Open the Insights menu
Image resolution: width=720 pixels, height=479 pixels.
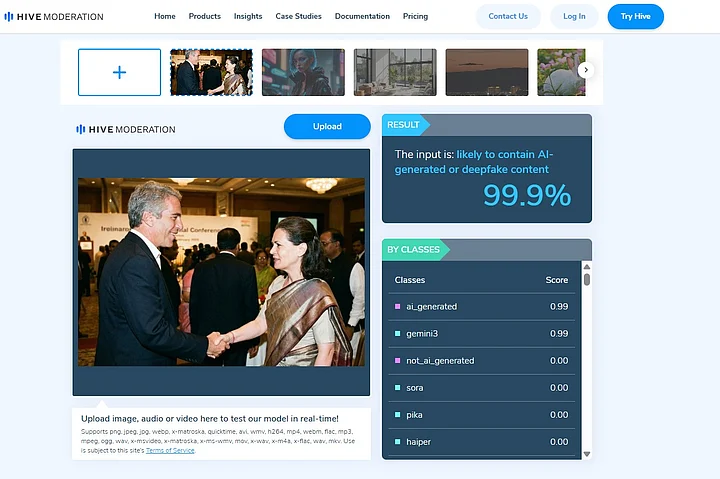pyautogui.click(x=248, y=16)
